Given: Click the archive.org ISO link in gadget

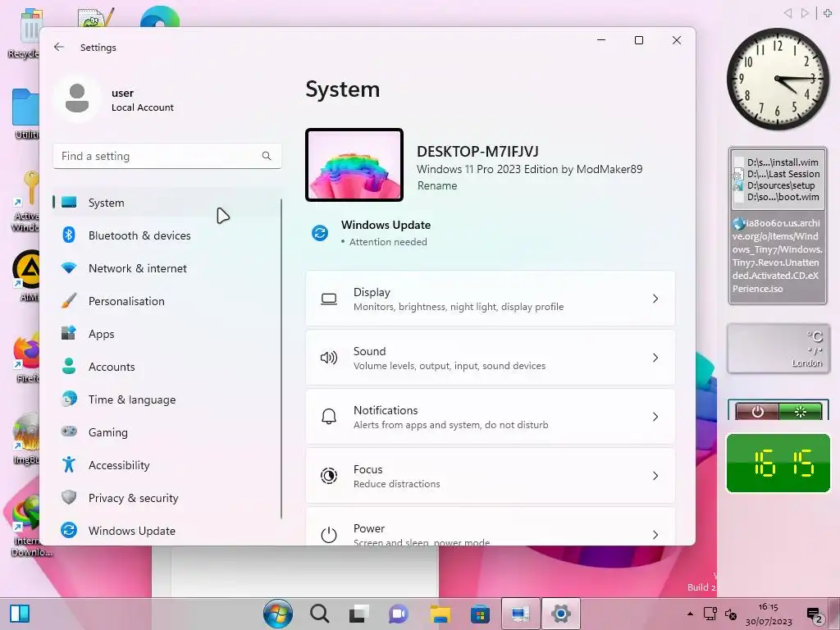Looking at the screenshot, I should pyautogui.click(x=777, y=256).
